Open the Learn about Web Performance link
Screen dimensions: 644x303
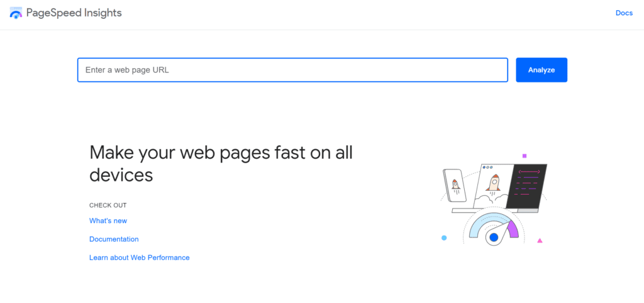[139, 258]
